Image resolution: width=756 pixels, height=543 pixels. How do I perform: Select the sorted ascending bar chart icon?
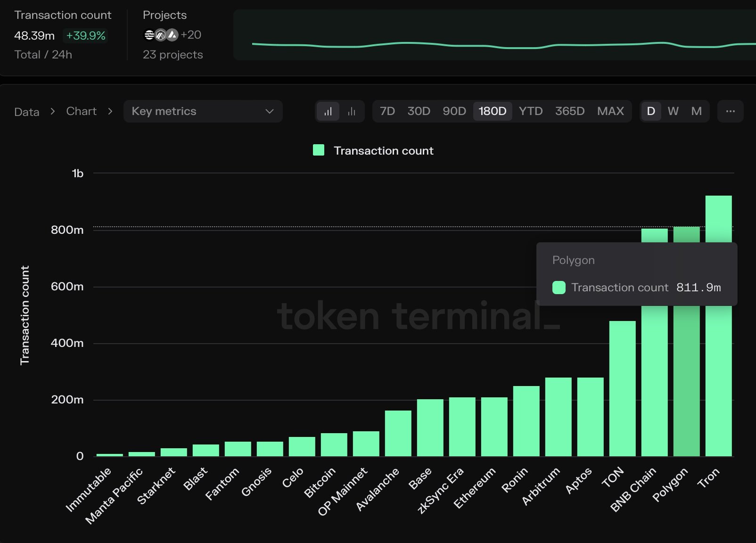coord(328,111)
